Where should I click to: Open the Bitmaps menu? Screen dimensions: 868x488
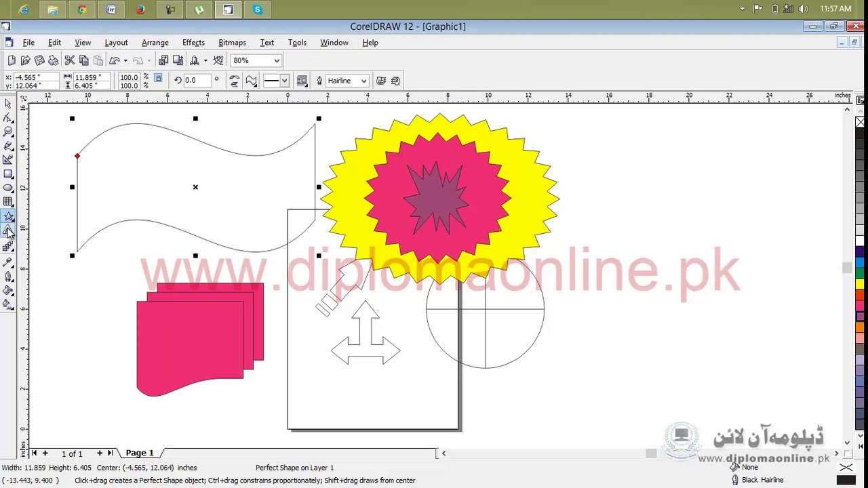232,42
